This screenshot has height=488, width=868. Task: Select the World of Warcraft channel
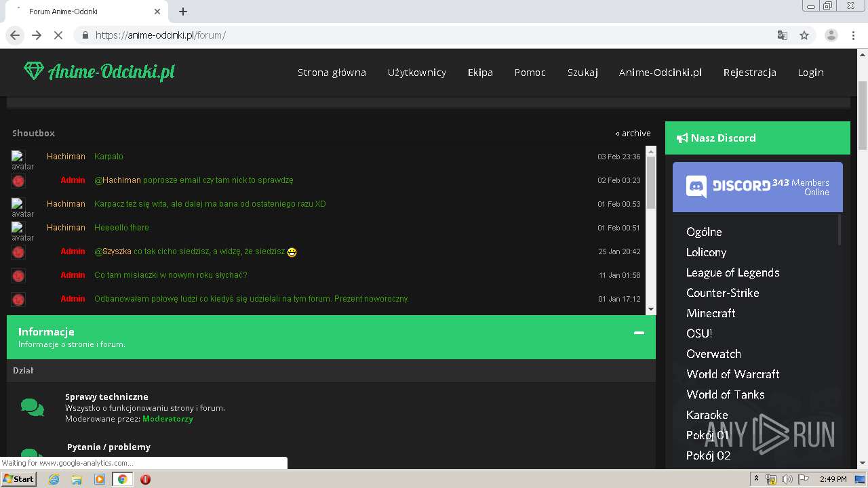tap(732, 374)
